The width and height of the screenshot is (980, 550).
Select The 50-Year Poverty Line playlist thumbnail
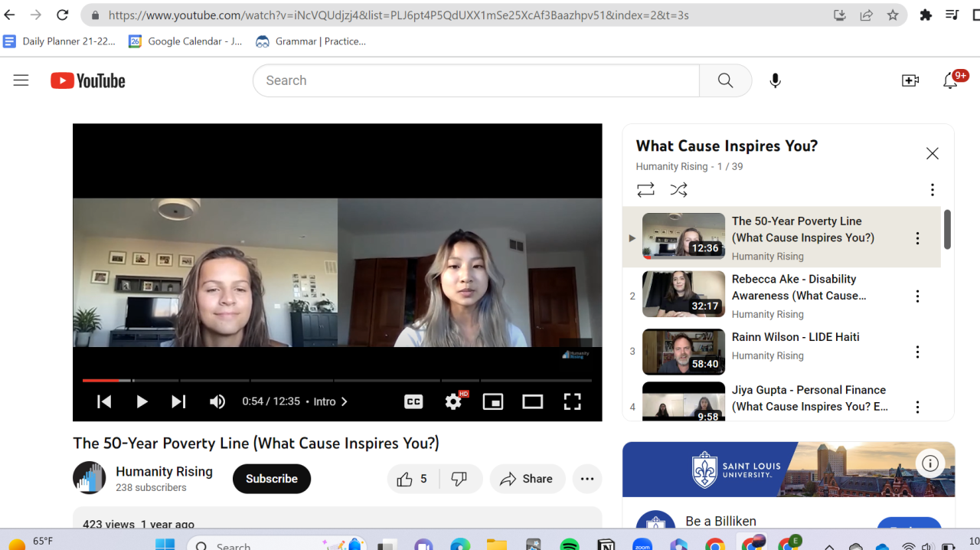click(684, 236)
